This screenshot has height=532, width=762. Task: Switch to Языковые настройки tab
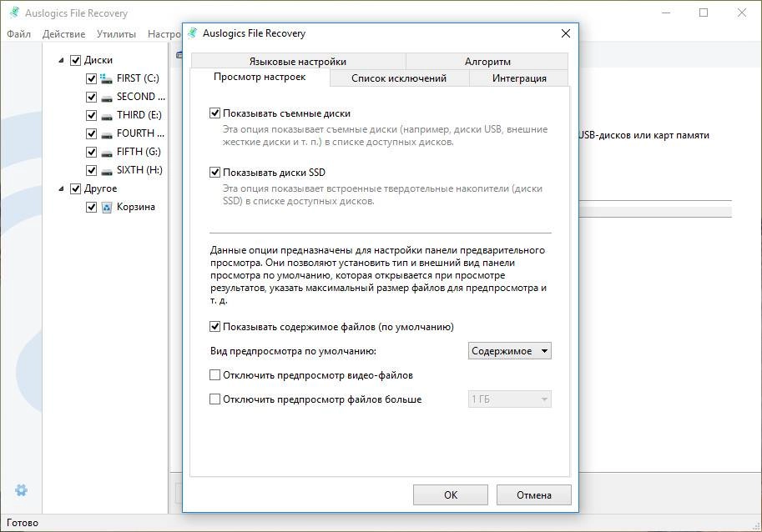point(299,62)
